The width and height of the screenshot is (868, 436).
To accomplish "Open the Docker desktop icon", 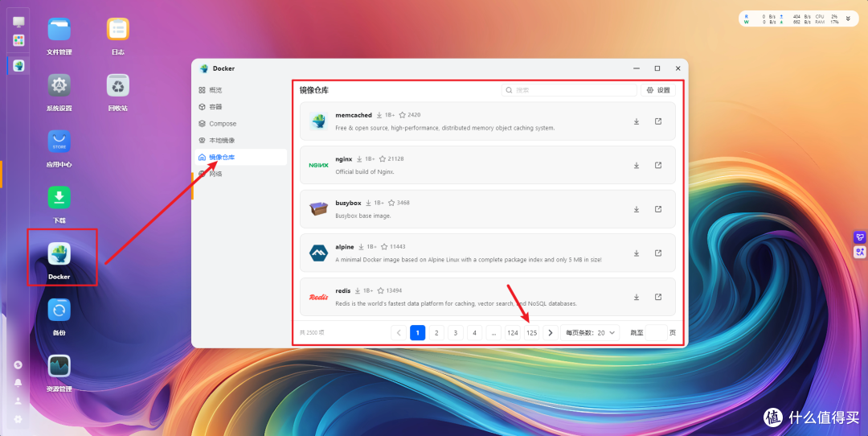I will coord(59,253).
